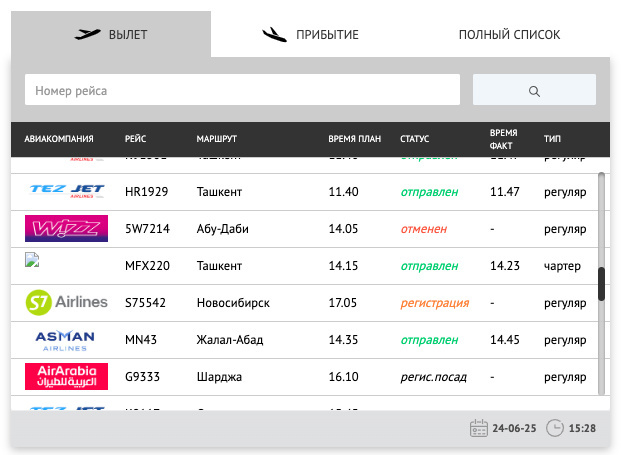Click planned time 11.40
Screen dimensions: 622x455
coord(343,192)
